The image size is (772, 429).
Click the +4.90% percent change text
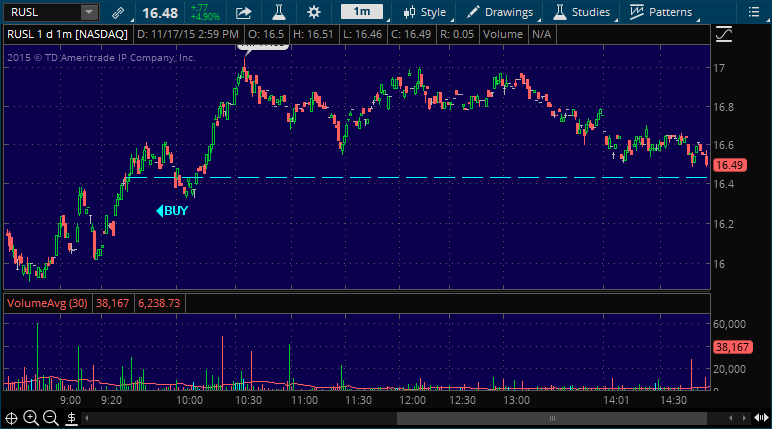point(205,17)
